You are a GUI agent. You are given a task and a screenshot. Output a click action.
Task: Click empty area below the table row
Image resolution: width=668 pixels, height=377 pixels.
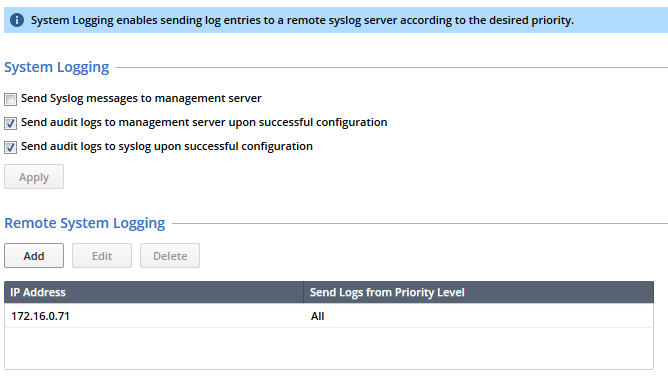tap(329, 348)
